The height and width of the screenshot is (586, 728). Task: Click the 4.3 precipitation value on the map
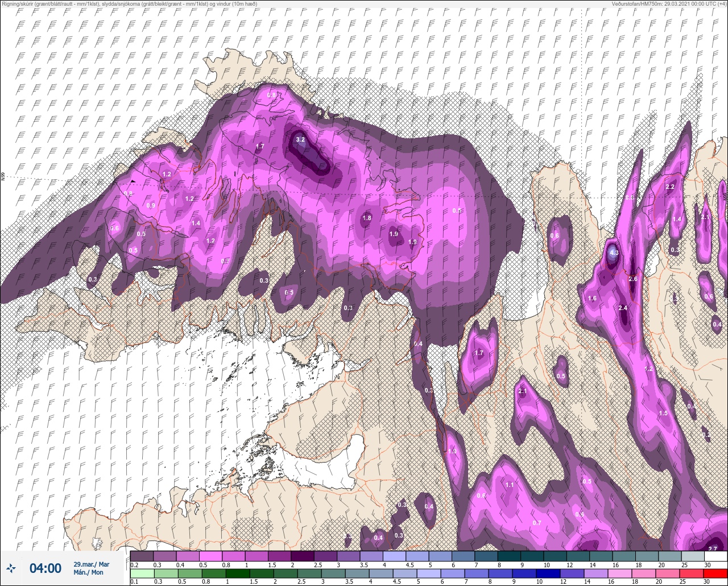(x=614, y=252)
